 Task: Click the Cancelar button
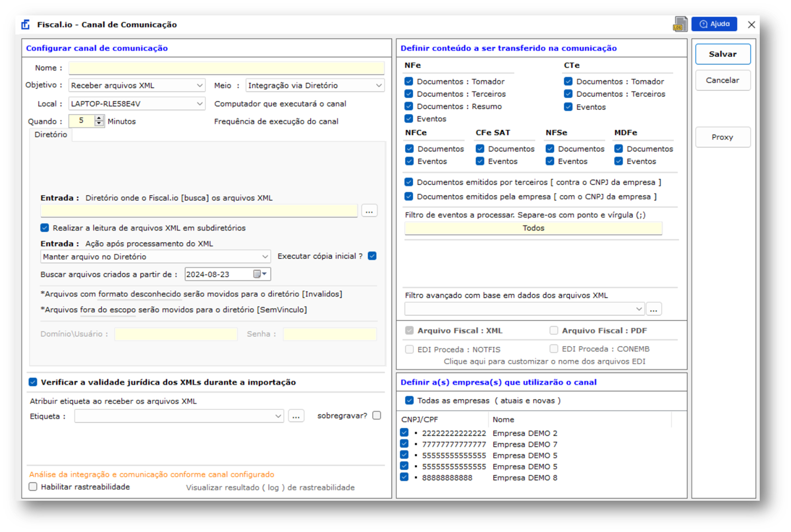click(x=723, y=80)
